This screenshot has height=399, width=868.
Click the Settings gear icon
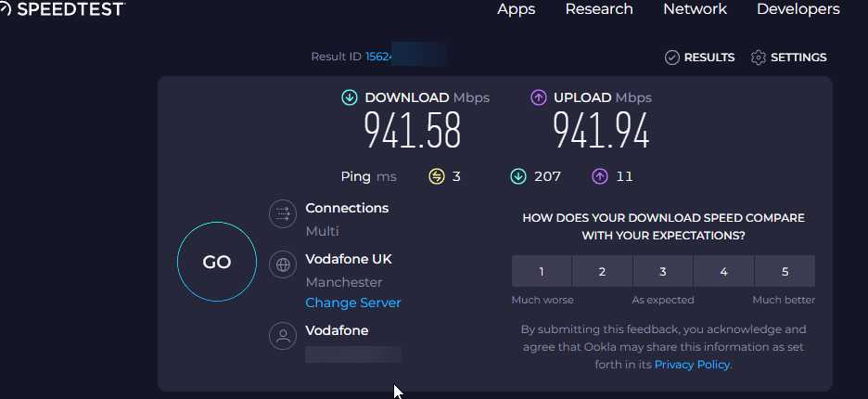click(x=759, y=58)
